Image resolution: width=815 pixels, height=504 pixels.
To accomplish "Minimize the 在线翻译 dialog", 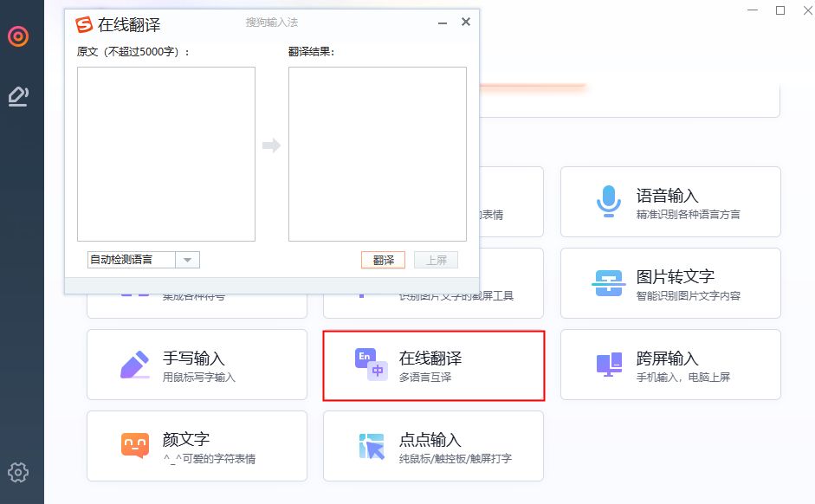I will click(x=443, y=23).
